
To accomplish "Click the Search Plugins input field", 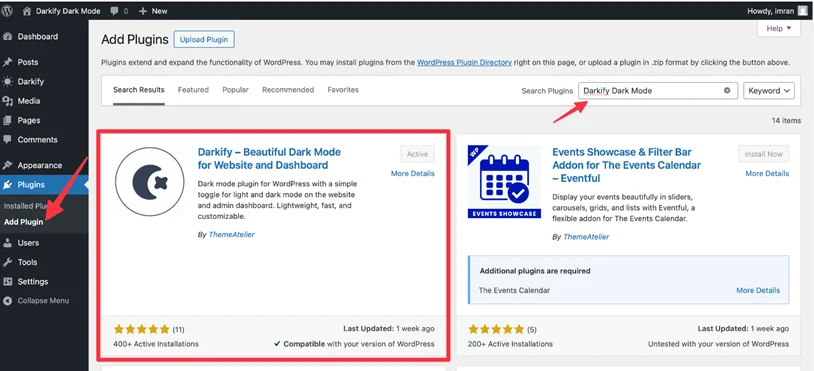I will click(658, 91).
